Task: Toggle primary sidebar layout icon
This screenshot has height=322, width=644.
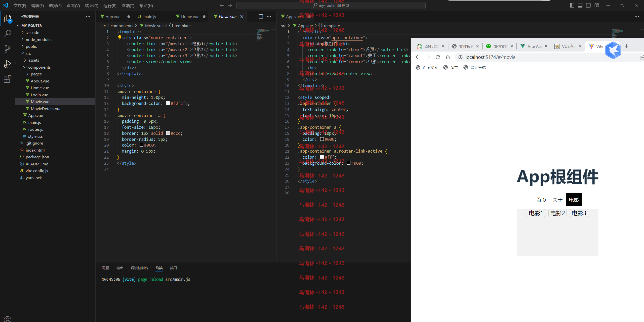Action: pyautogui.click(x=572, y=5)
